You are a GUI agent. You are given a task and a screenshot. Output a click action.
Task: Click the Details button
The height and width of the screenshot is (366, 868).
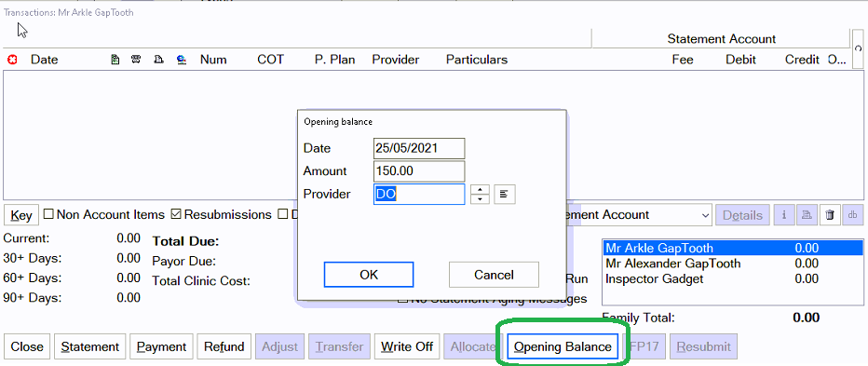coord(742,215)
